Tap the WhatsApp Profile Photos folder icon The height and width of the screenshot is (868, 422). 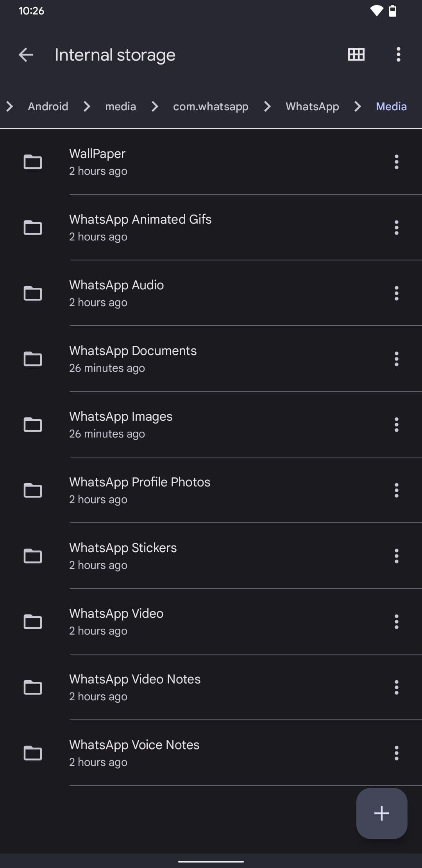pyautogui.click(x=33, y=490)
